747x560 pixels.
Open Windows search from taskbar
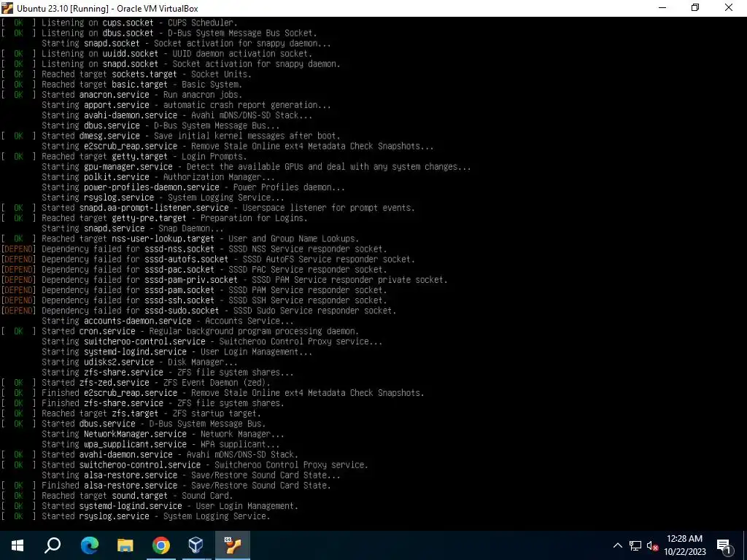[53, 545]
